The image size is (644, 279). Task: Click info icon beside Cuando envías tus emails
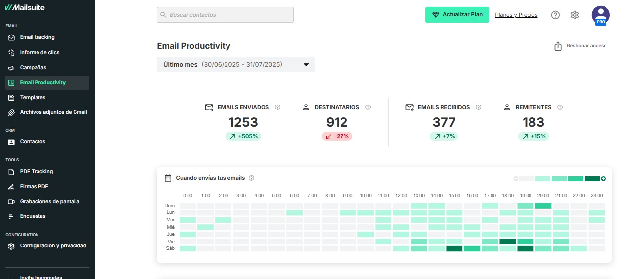(251, 178)
